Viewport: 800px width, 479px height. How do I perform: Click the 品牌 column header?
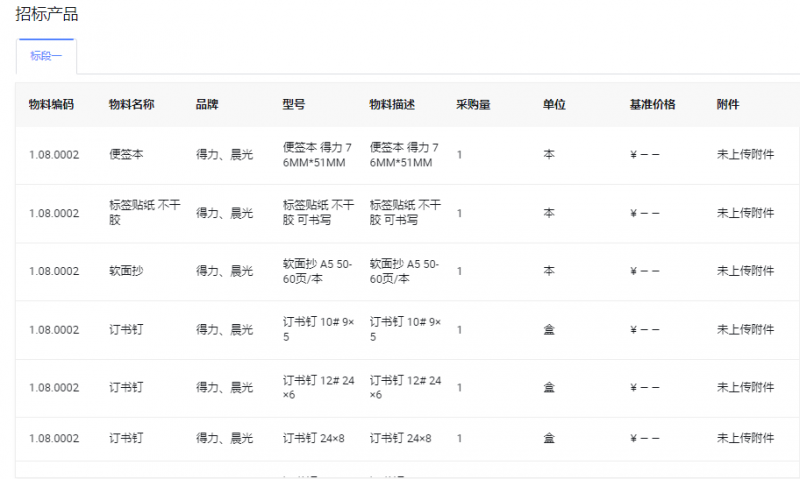click(x=207, y=105)
